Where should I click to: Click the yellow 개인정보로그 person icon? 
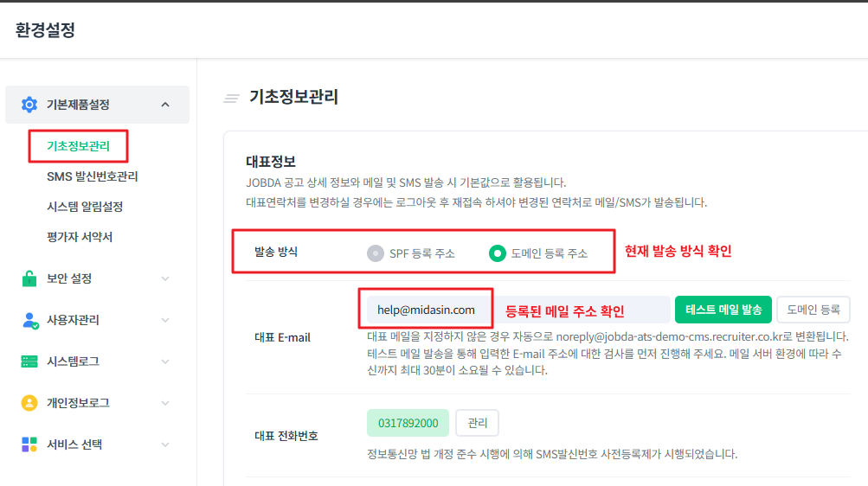pos(29,403)
